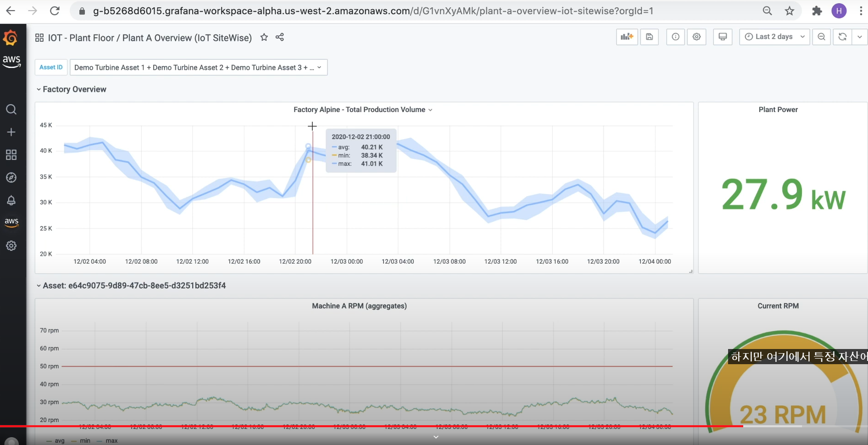Click the Plant Power panel title

tap(778, 110)
